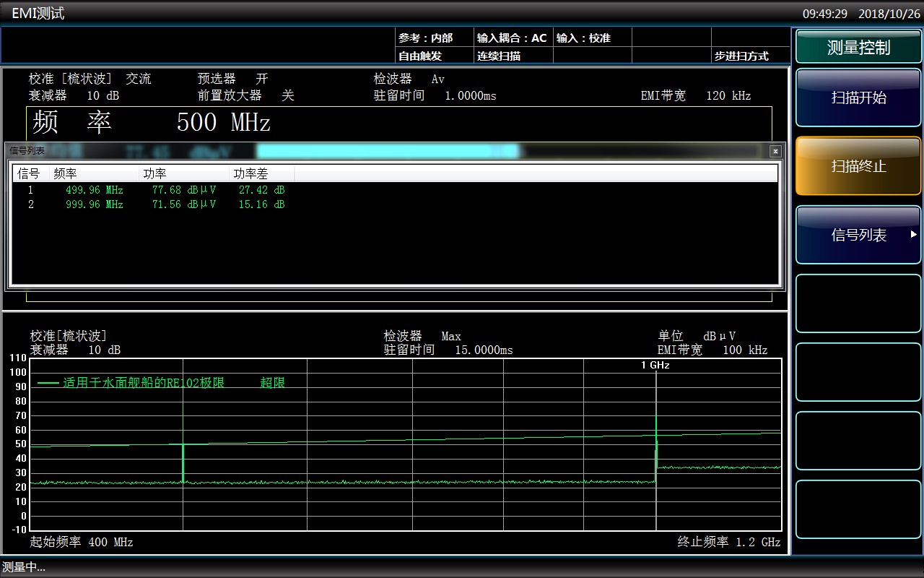924x578 pixels.
Task: Expand the 信号列表 softkey submenu arrow
Action: tap(913, 235)
